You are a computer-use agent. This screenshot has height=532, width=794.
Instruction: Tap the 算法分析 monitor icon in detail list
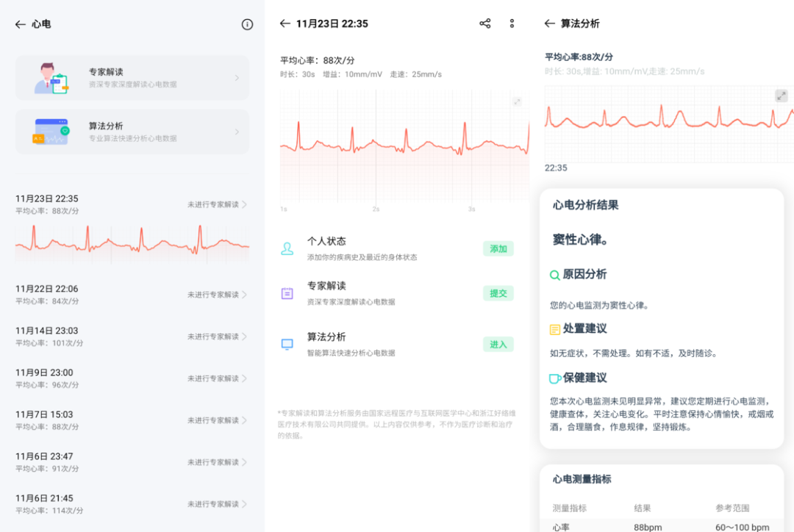(x=287, y=344)
